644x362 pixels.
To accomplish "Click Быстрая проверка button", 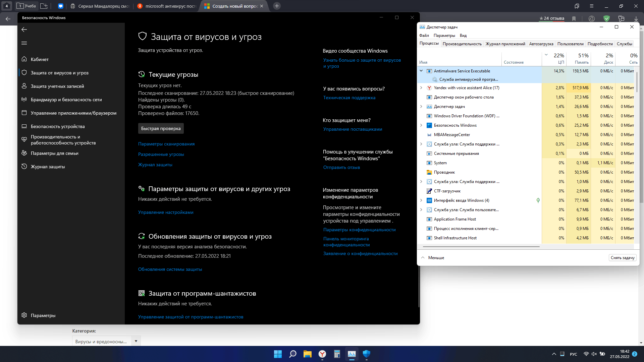I will tap(161, 128).
